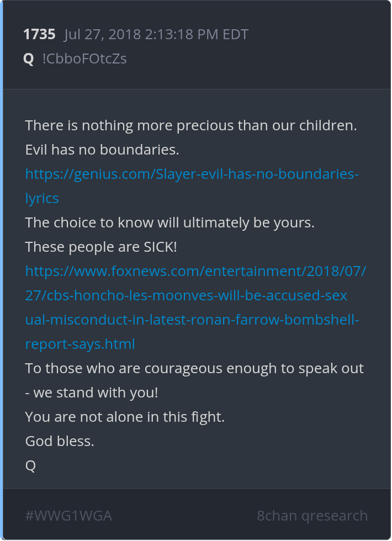392x541 pixels.
Task: Open the genius.com Slayer lyrics link
Action: [192, 174]
